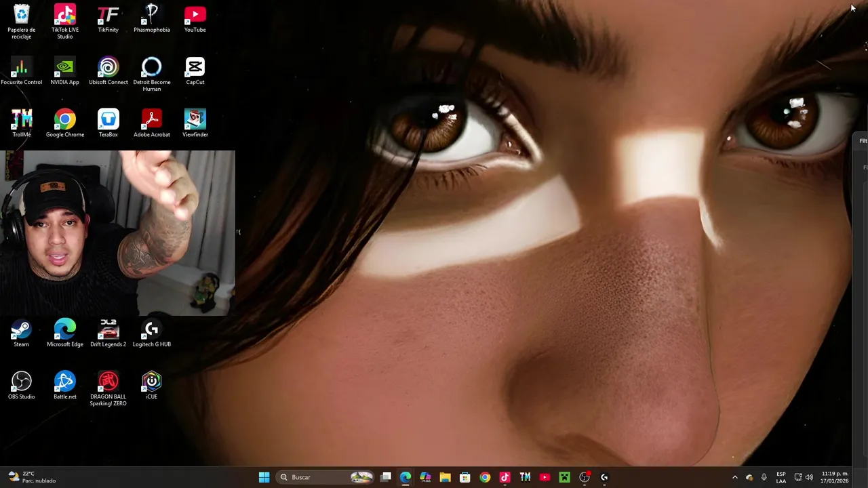
Task: Select the Steam desktop icon
Action: [22, 333]
